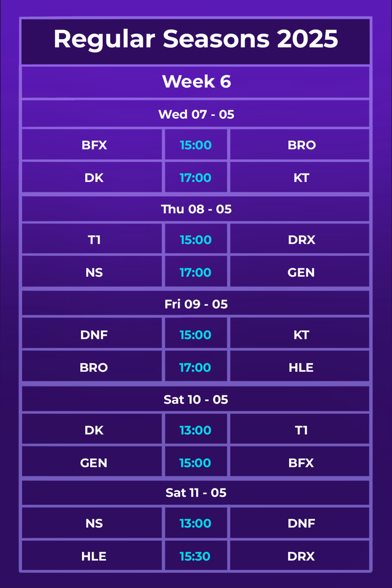This screenshot has width=392, height=588.
Task: Open the Wed 07 - 05 date row
Action: click(x=196, y=114)
